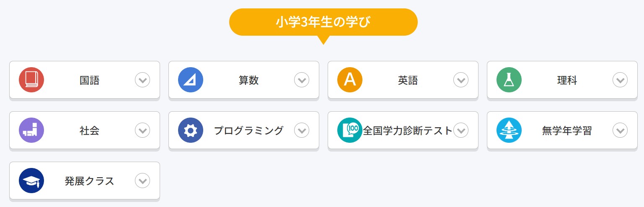644x207 pixels.
Task: Expand the 理科 section arrow
Action: pos(620,80)
